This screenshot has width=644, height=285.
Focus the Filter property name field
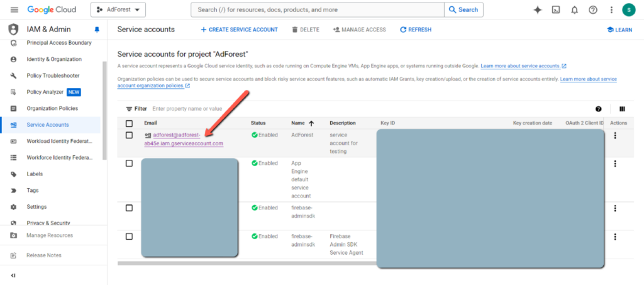tap(187, 109)
